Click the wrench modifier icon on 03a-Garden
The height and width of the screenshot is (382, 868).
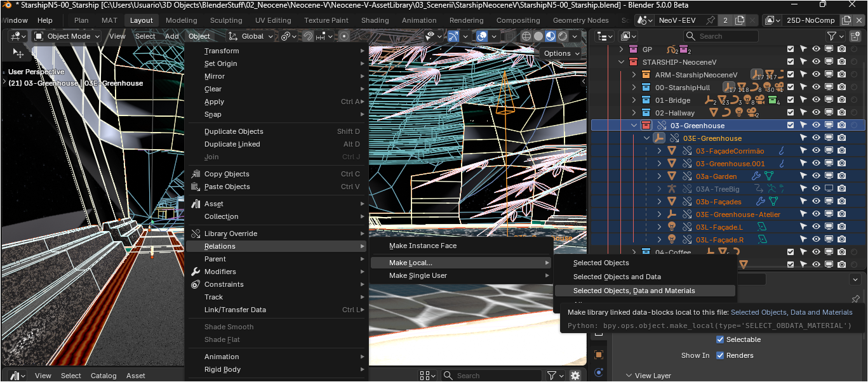pyautogui.click(x=756, y=176)
